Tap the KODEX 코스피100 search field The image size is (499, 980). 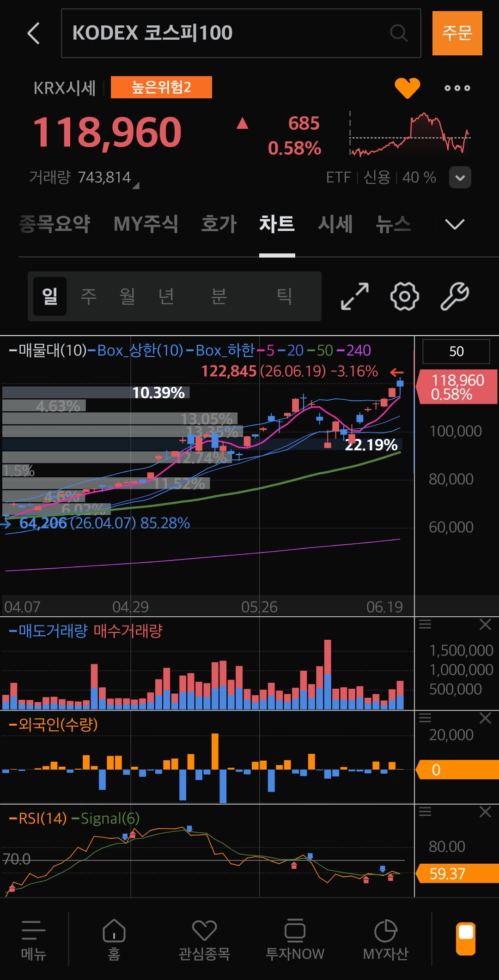tap(241, 33)
